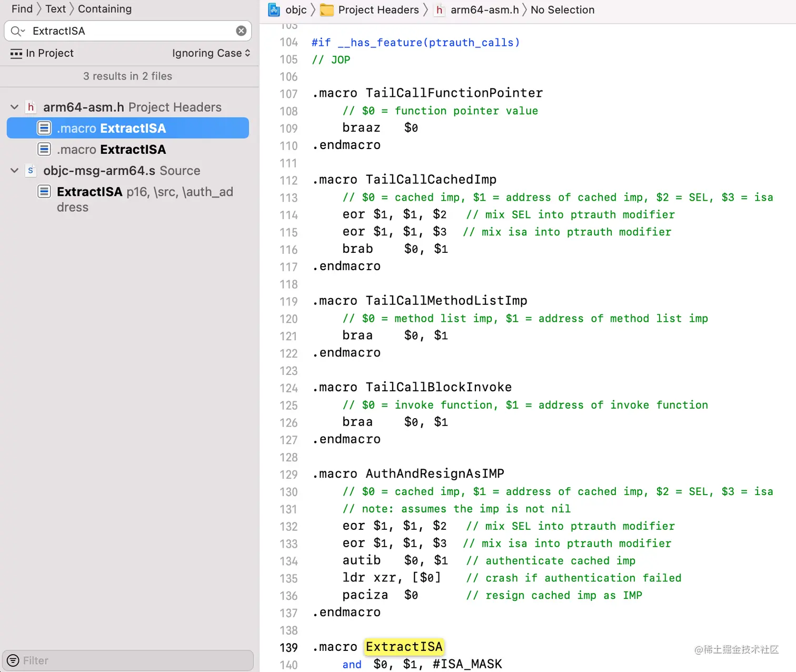Select arm64-asm.h Project Headers row

click(x=128, y=107)
